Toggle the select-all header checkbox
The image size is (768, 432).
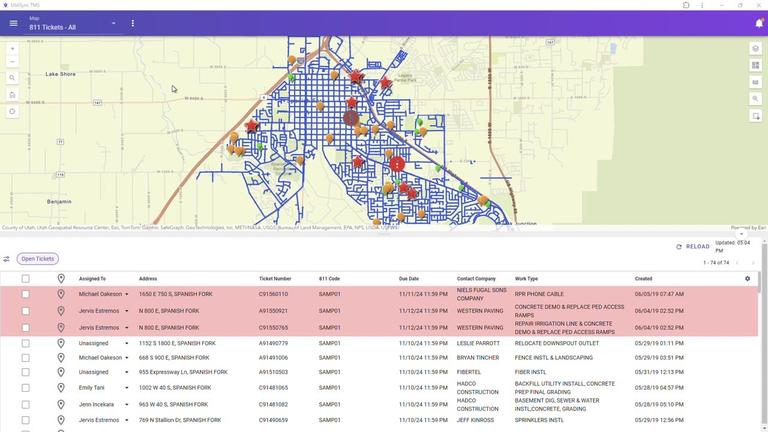26,279
